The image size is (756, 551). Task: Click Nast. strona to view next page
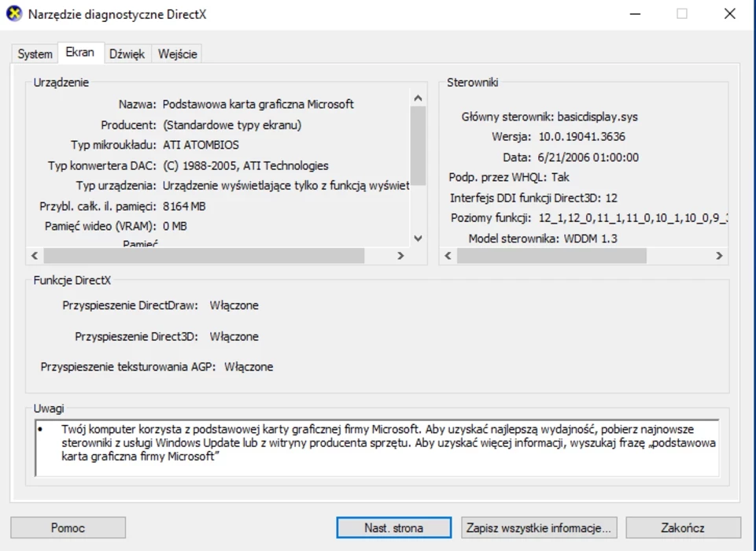click(393, 527)
